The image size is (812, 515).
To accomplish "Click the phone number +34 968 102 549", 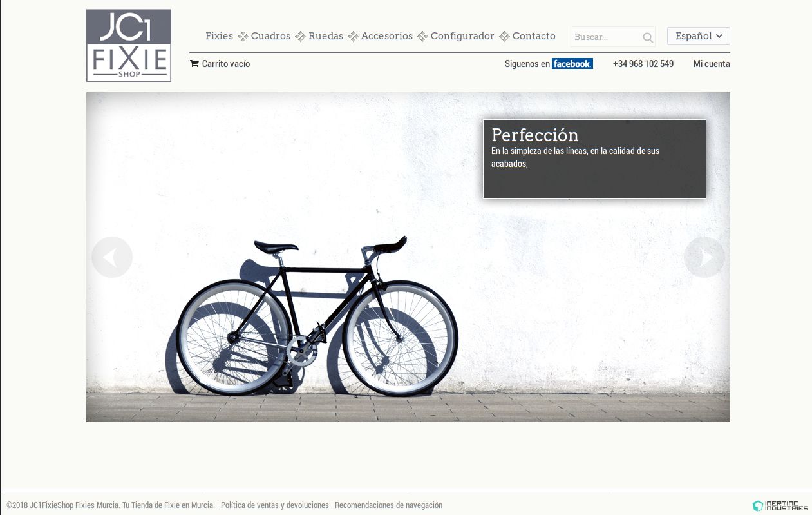I will [x=643, y=64].
